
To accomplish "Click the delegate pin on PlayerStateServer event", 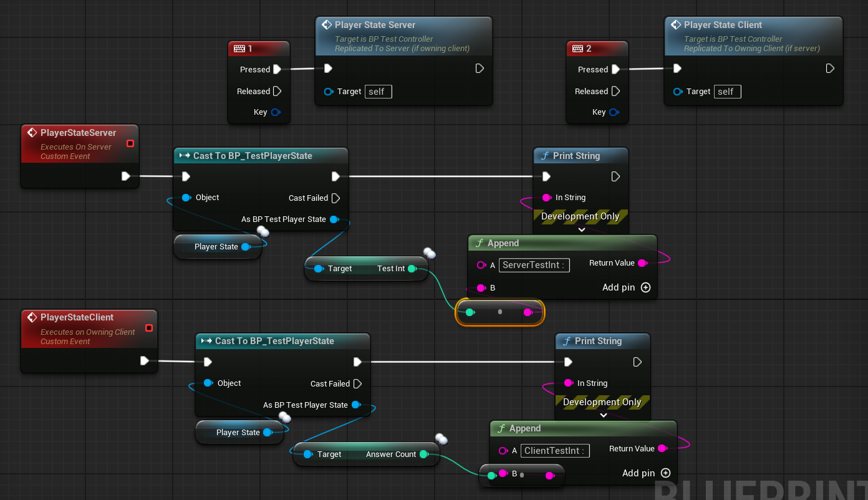I will pyautogui.click(x=130, y=143).
